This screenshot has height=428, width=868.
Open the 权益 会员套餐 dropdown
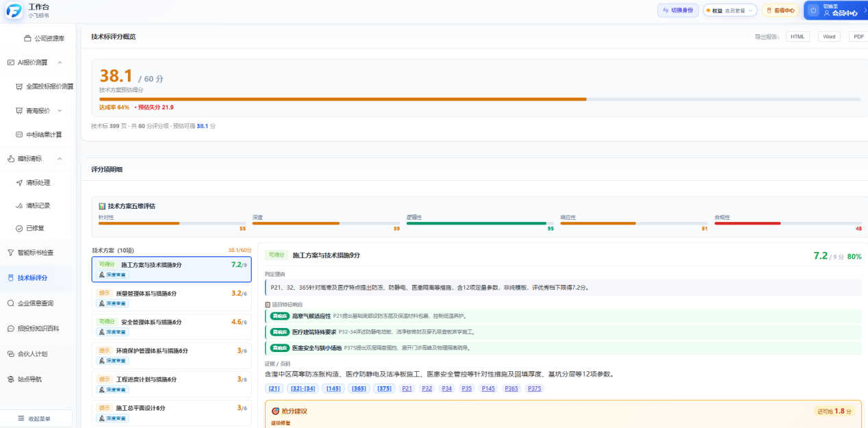(730, 10)
